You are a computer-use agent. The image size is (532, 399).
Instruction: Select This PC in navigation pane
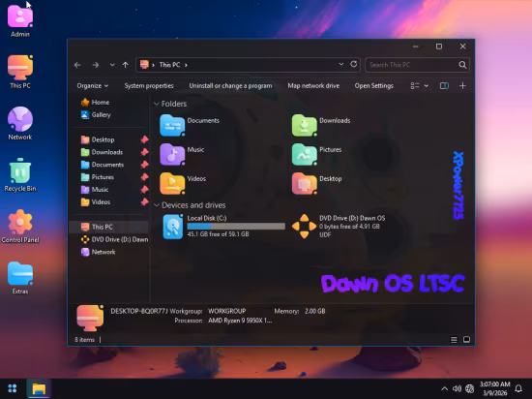click(108, 227)
